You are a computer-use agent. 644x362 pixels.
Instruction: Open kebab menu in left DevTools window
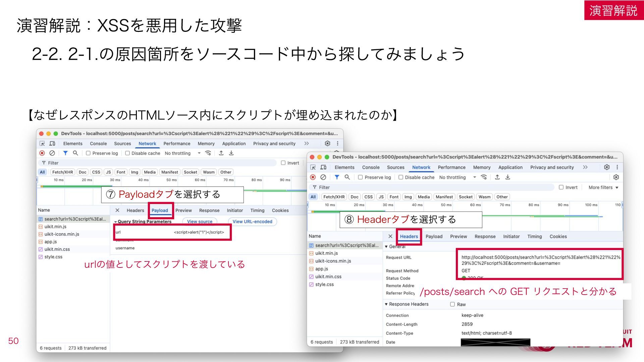pos(337,143)
